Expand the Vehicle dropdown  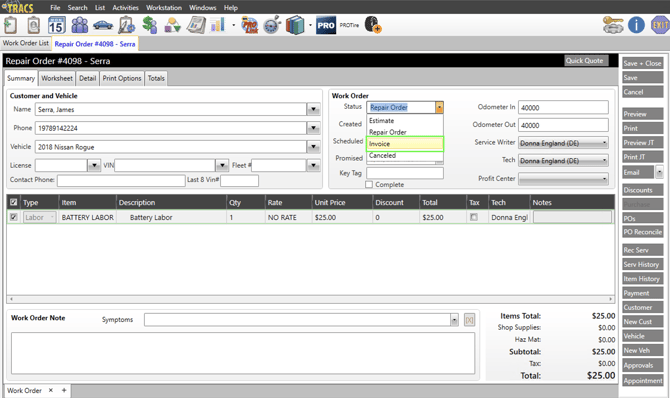click(x=313, y=147)
